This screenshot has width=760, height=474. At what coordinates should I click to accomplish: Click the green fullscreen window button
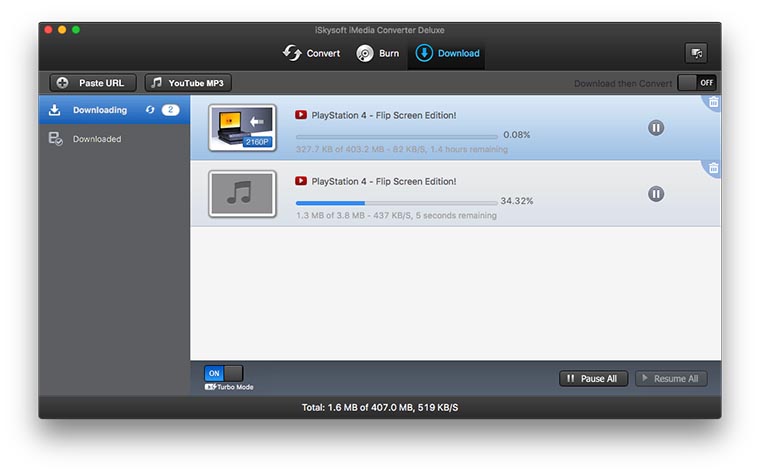click(x=76, y=30)
